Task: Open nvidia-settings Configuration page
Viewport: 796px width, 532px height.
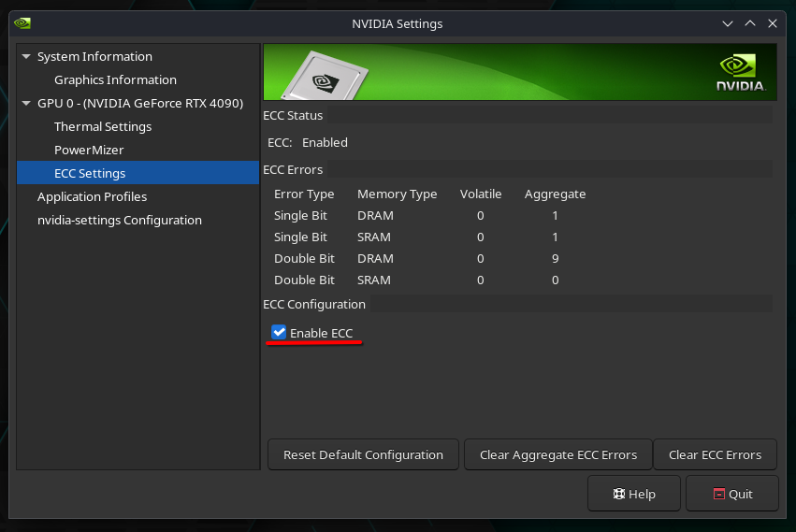Action: tap(120, 220)
